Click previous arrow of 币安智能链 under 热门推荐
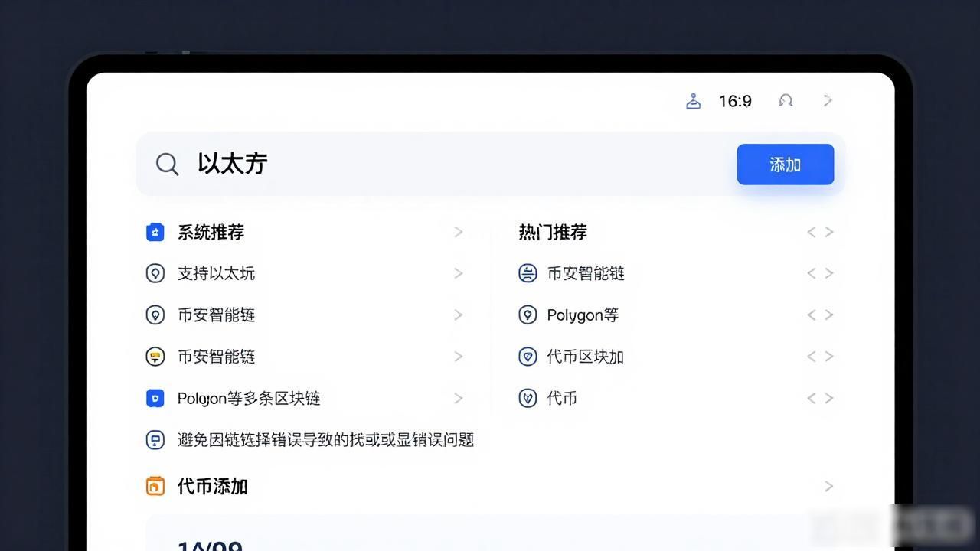The width and height of the screenshot is (980, 551). tap(812, 273)
